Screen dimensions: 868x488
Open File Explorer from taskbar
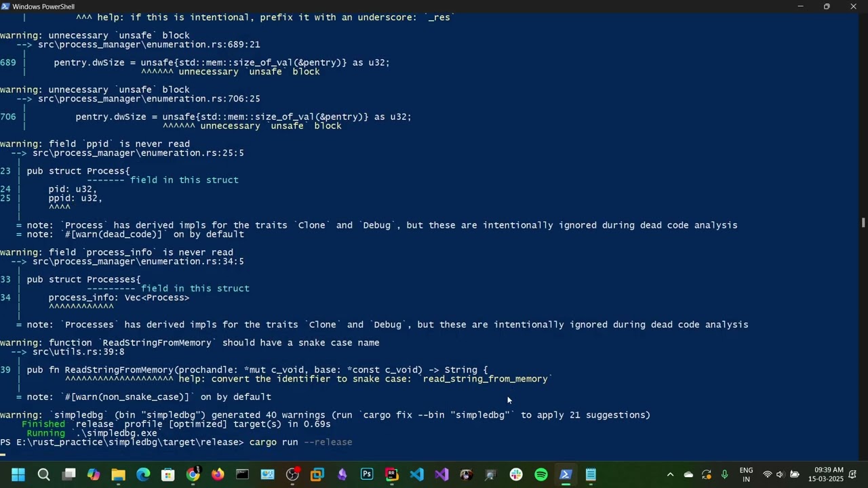(x=118, y=474)
